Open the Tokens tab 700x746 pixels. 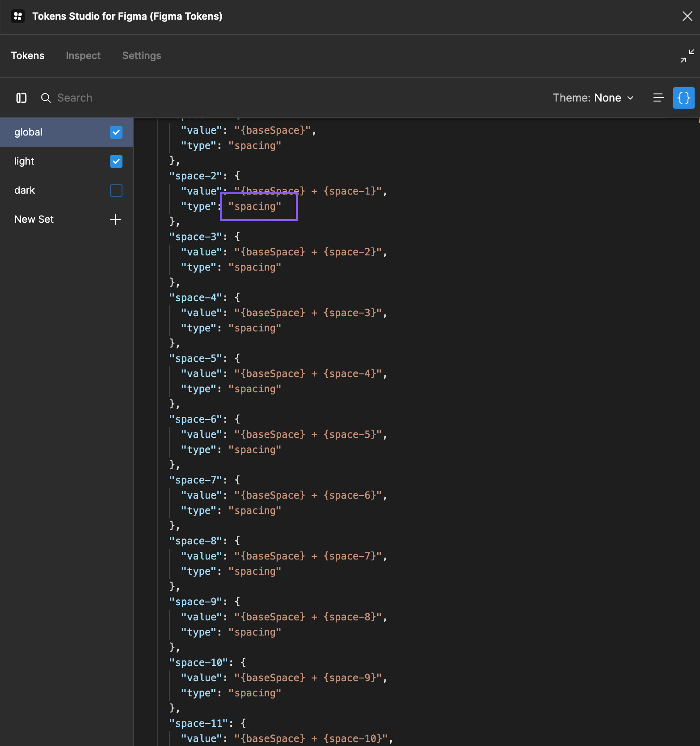pos(28,55)
